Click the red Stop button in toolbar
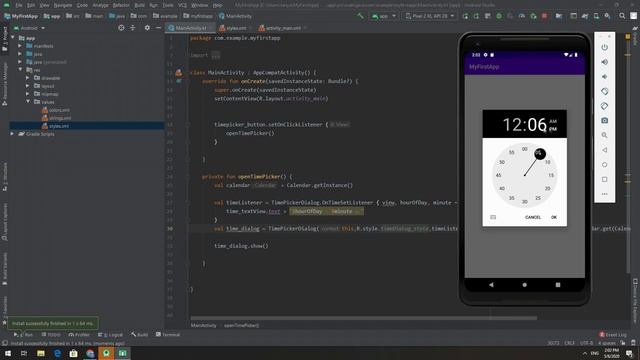 [x=544, y=16]
